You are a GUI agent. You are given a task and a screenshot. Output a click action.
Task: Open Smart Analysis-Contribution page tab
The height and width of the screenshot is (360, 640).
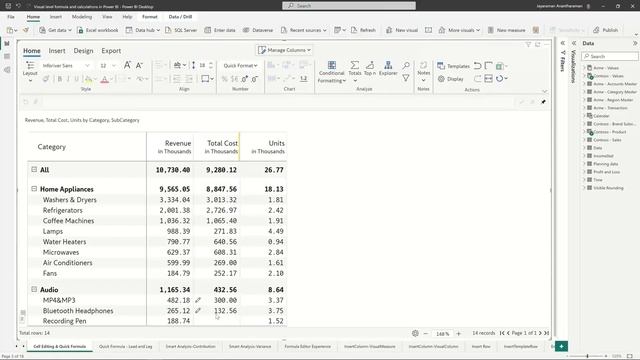click(190, 347)
